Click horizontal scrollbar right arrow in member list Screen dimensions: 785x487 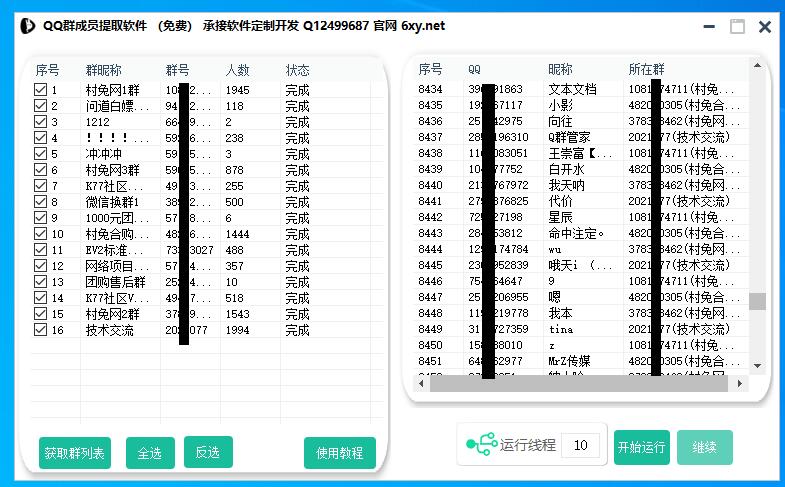740,383
